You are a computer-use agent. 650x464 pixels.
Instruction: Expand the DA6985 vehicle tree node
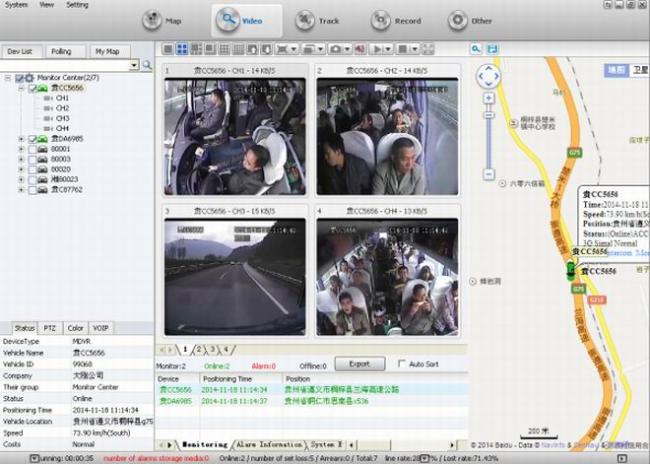click(x=21, y=139)
